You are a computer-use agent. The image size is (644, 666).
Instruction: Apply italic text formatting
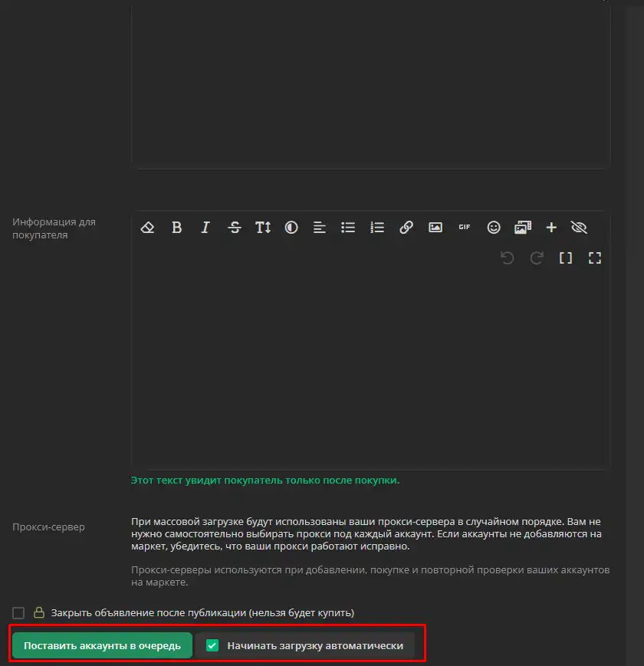pos(205,228)
